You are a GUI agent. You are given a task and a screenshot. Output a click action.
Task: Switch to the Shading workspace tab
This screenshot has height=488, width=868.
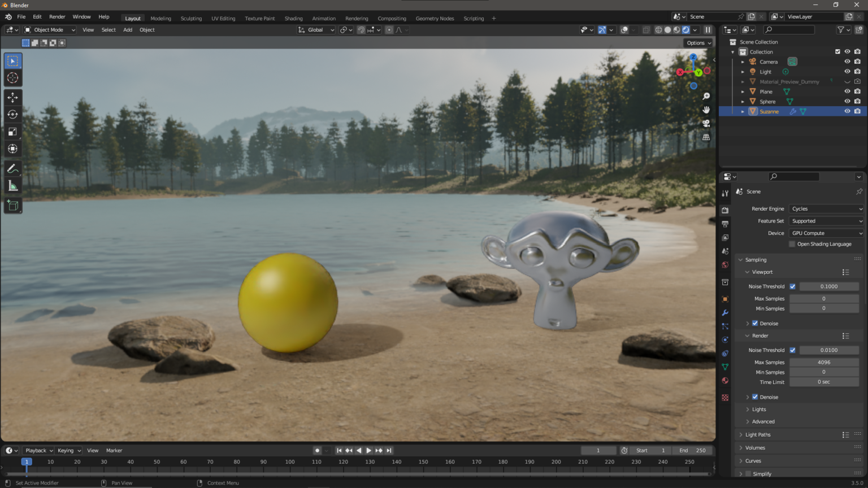coord(293,18)
